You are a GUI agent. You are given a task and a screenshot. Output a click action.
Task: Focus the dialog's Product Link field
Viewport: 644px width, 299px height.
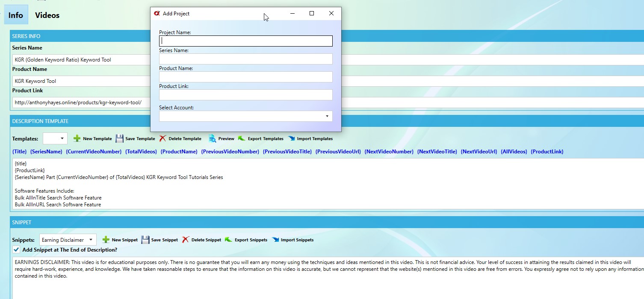click(x=245, y=95)
